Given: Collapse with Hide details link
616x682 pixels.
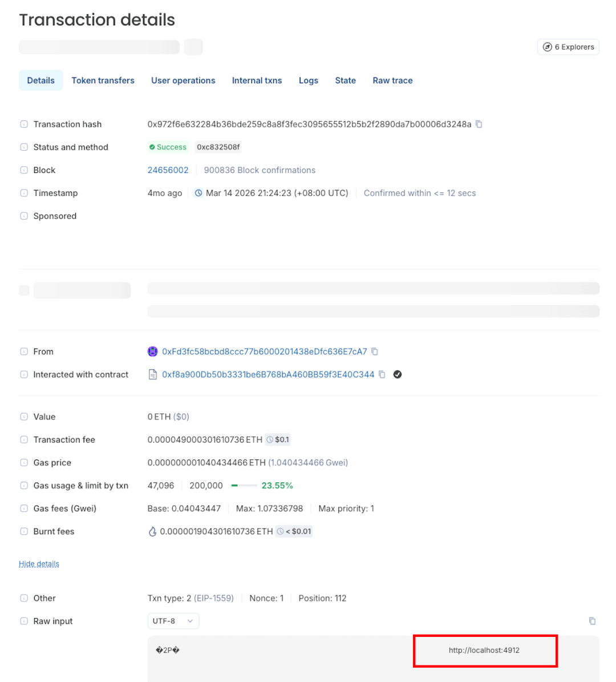Looking at the screenshot, I should [39, 564].
